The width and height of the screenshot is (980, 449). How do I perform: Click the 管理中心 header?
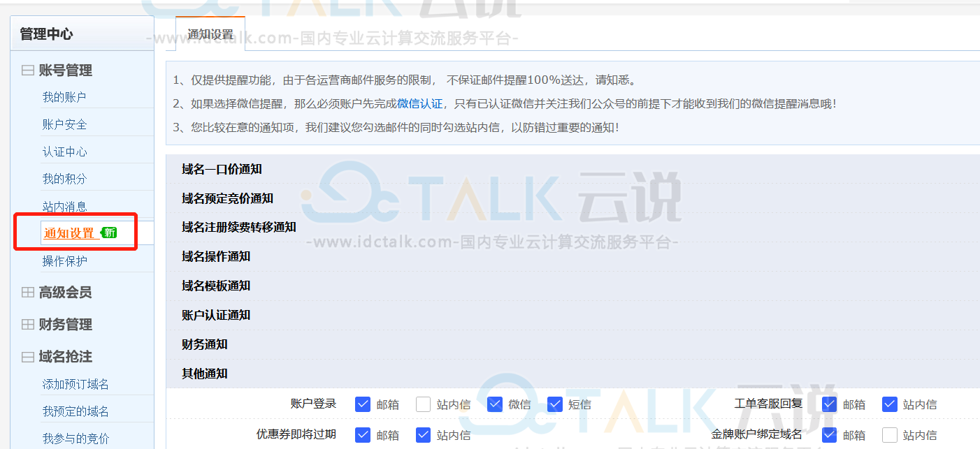coord(46,34)
